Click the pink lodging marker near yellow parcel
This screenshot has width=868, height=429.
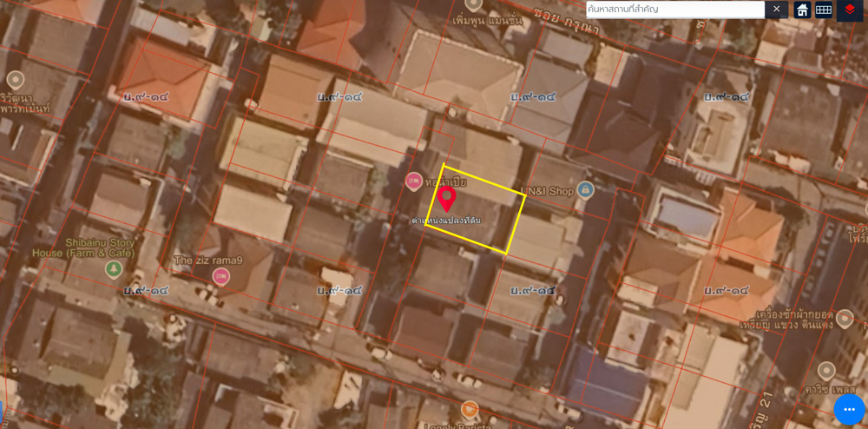[414, 181]
